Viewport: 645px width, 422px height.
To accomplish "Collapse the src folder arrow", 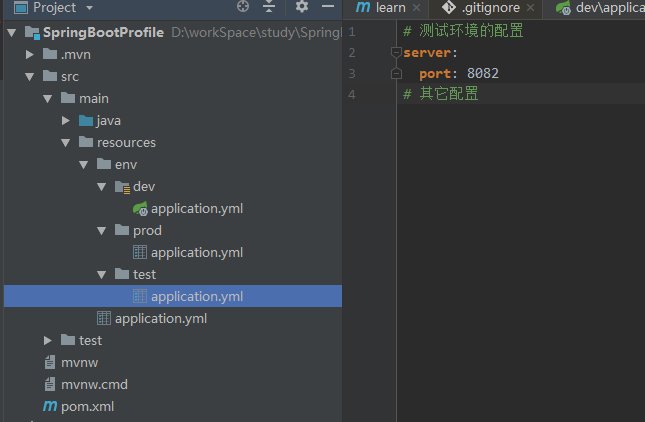I will pos(30,77).
